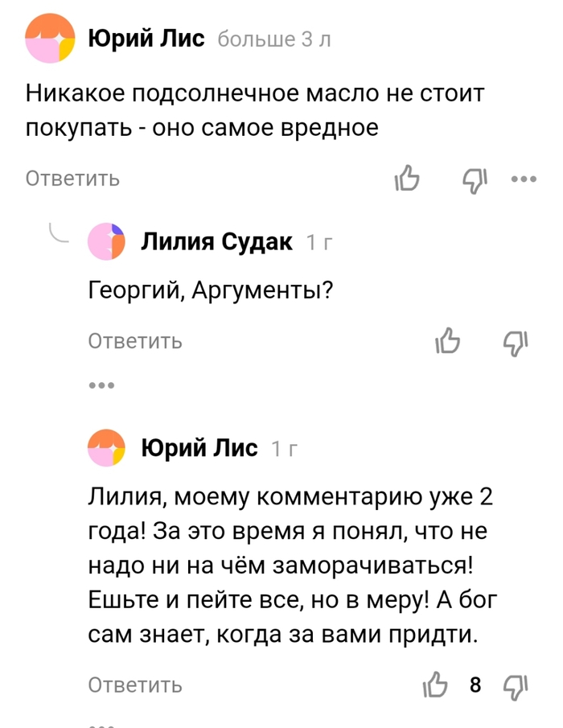The width and height of the screenshot is (563, 728).
Task: Dislike Лилия Судак's reply
Action: coord(514,341)
